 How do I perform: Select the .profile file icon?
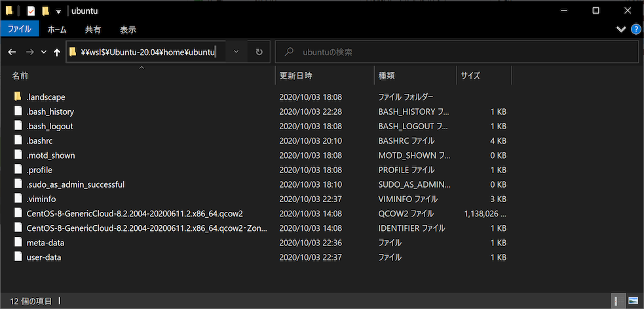[18, 169]
